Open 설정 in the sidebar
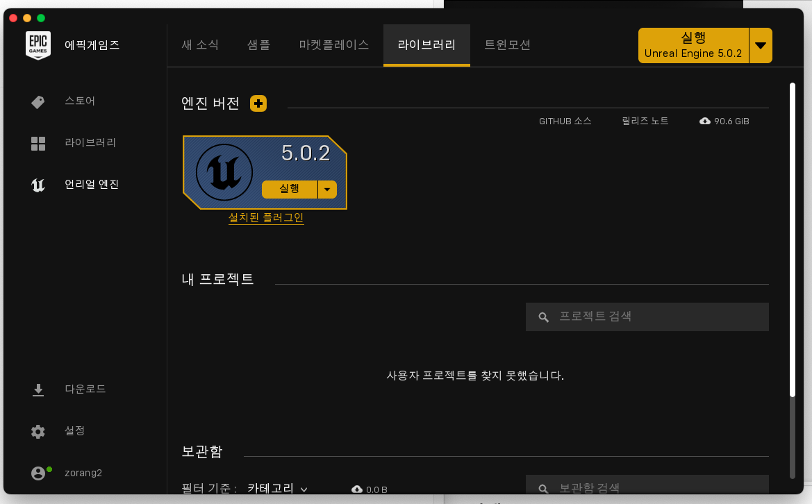Image resolution: width=812 pixels, height=504 pixels. 74,430
